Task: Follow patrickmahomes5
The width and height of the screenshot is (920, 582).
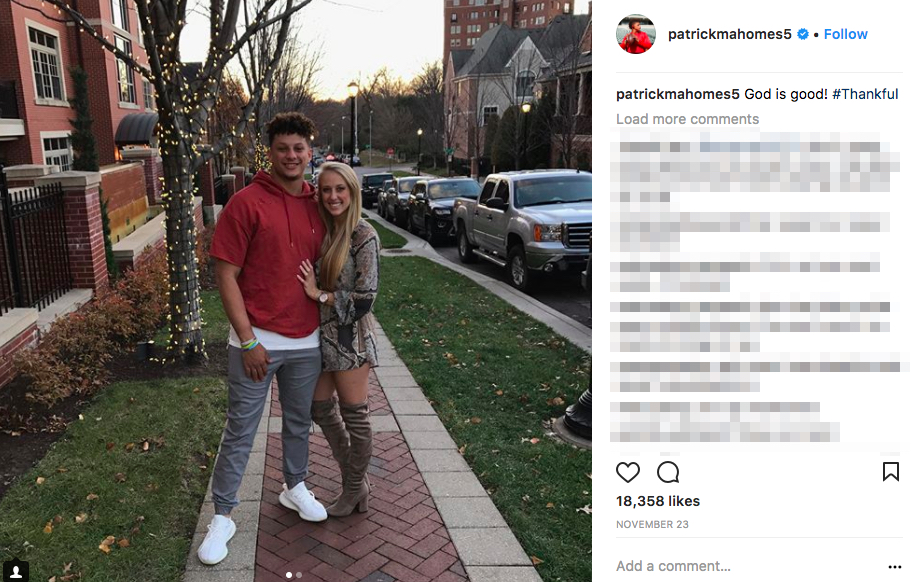Action: pyautogui.click(x=845, y=34)
